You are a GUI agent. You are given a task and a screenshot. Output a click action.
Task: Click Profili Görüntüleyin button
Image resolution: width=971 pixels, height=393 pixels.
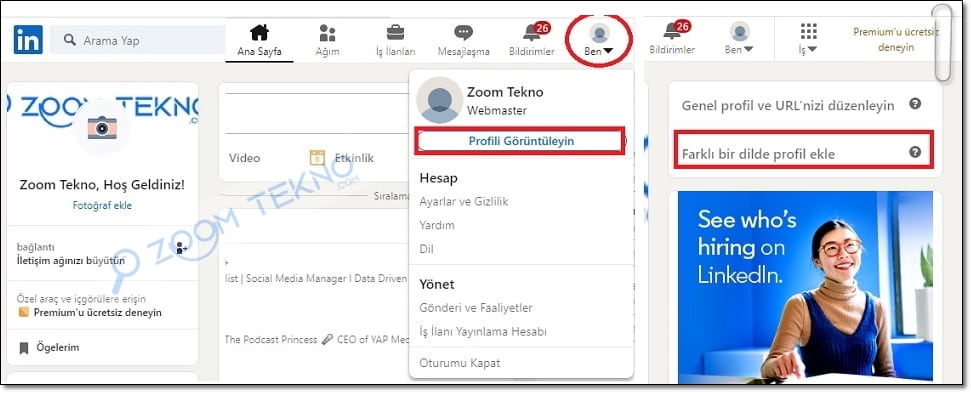[521, 141]
